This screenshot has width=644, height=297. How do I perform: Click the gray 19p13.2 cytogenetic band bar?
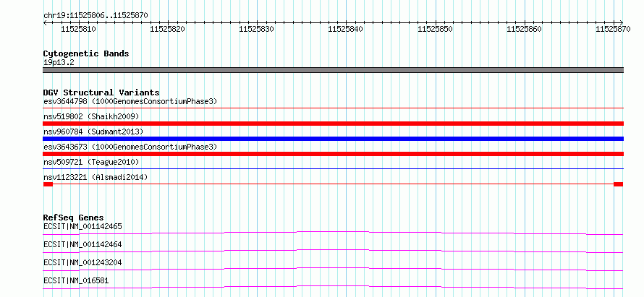point(333,70)
